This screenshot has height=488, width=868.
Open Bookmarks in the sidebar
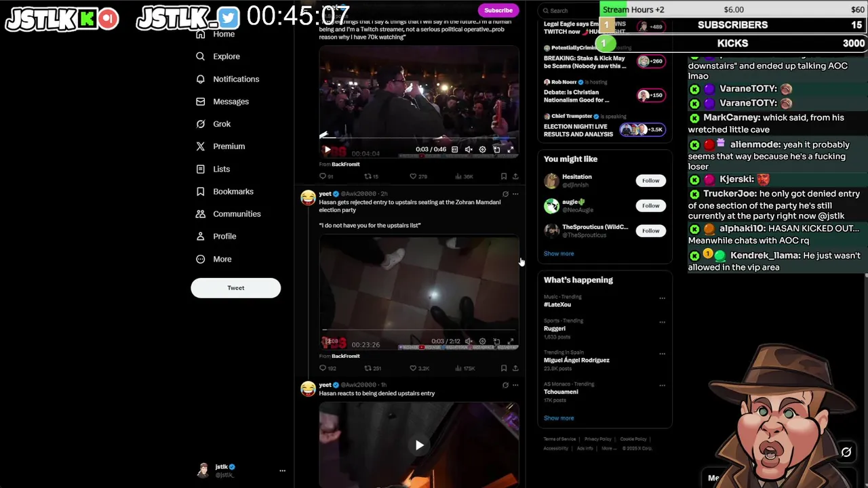224,191
